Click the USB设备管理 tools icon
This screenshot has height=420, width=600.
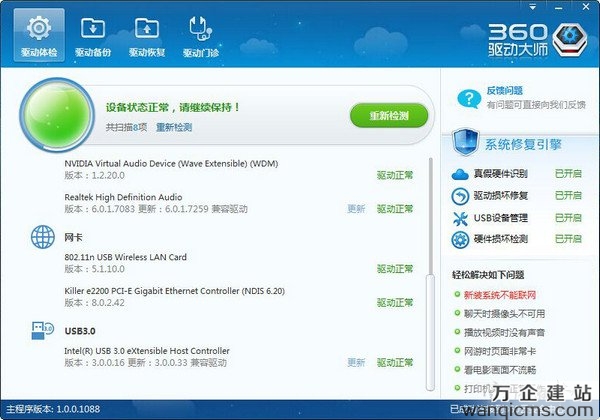pyautogui.click(x=460, y=218)
